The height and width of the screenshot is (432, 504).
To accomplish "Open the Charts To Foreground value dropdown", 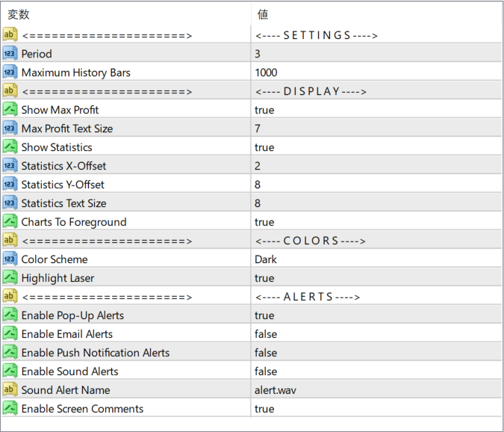I will tap(264, 222).
